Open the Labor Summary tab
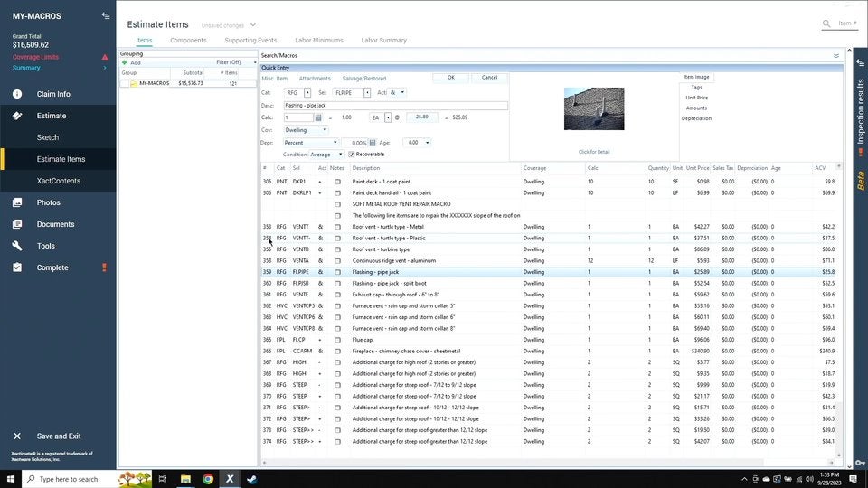This screenshot has width=868, height=488. (x=383, y=41)
